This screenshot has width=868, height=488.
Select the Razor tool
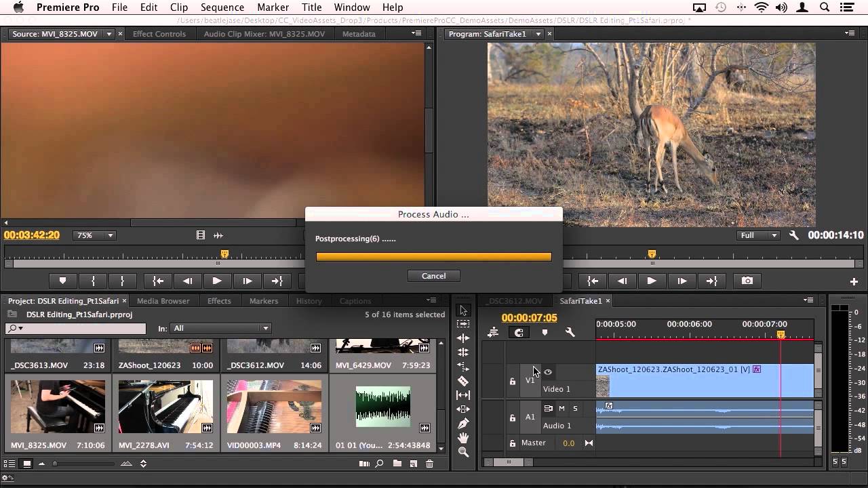point(463,381)
